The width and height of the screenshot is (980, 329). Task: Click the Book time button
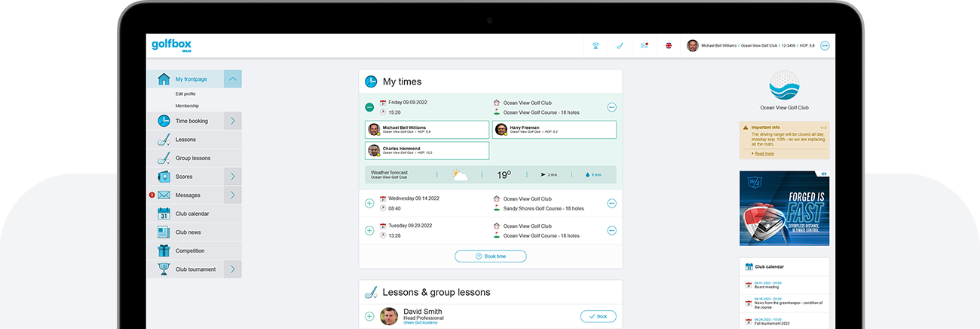491,257
